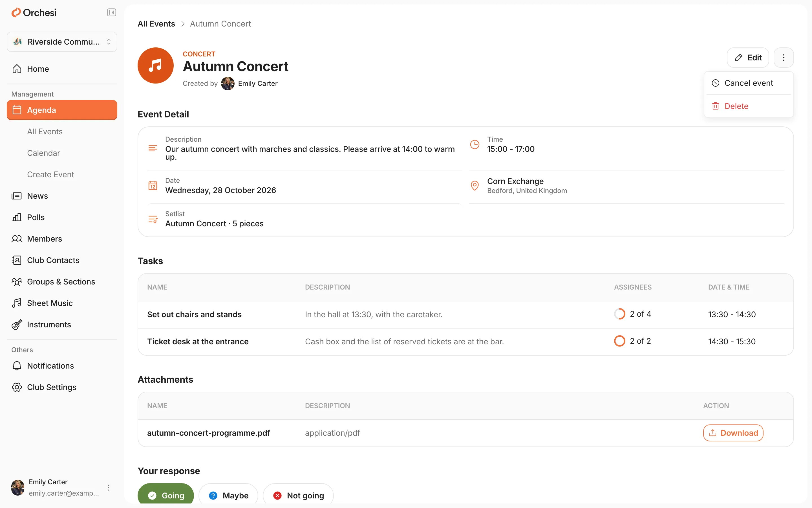
Task: Download autumn-concert-programme.pdf attachment
Action: [733, 433]
